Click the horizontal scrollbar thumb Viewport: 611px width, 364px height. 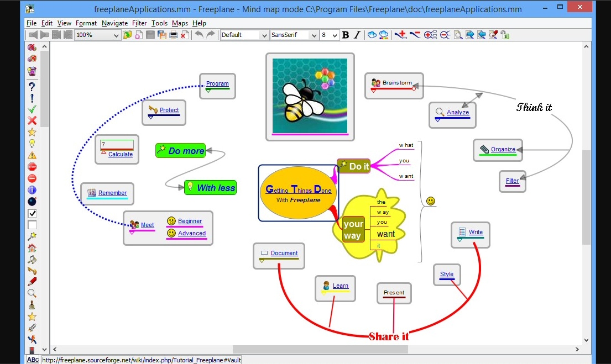pos(320,349)
